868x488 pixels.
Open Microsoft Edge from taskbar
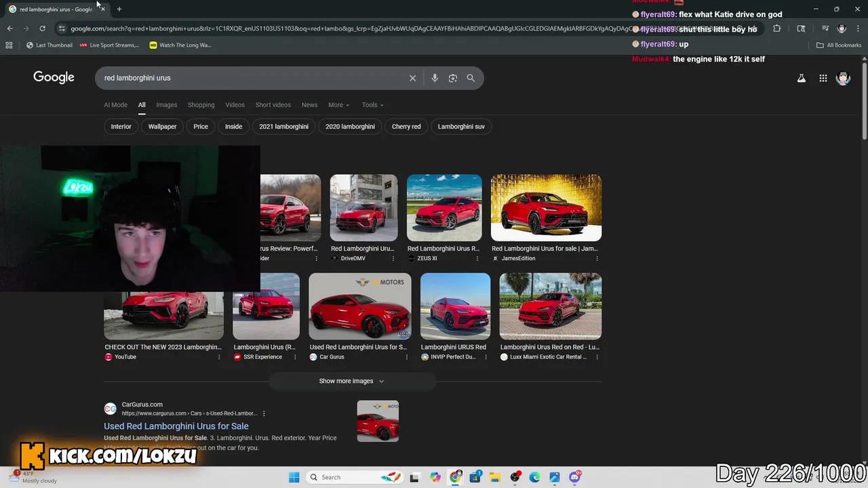[x=534, y=477]
